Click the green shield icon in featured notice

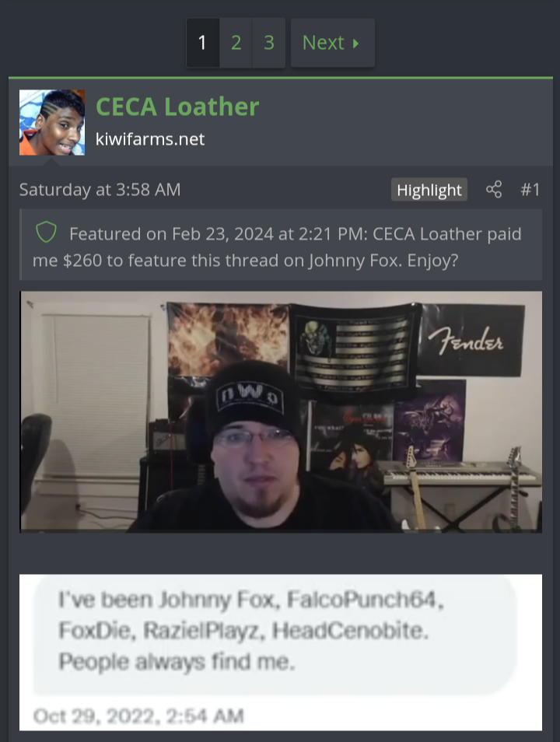[46, 233]
